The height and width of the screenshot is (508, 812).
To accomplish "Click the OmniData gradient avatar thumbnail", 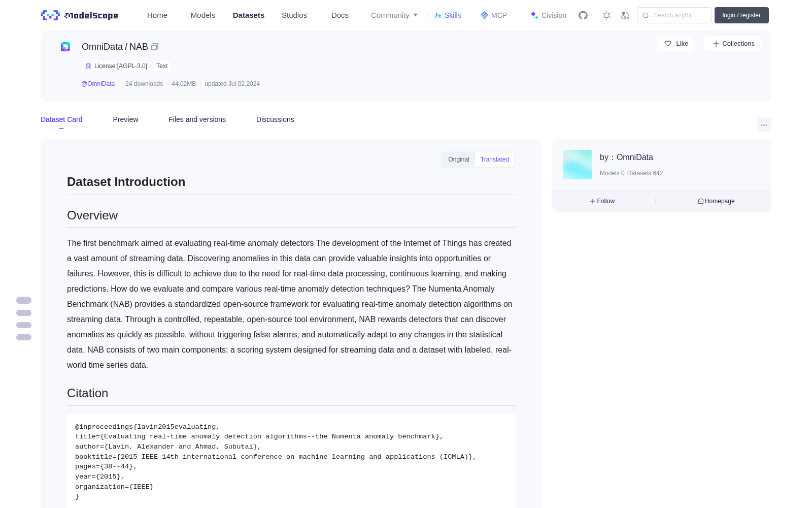I will [x=578, y=165].
